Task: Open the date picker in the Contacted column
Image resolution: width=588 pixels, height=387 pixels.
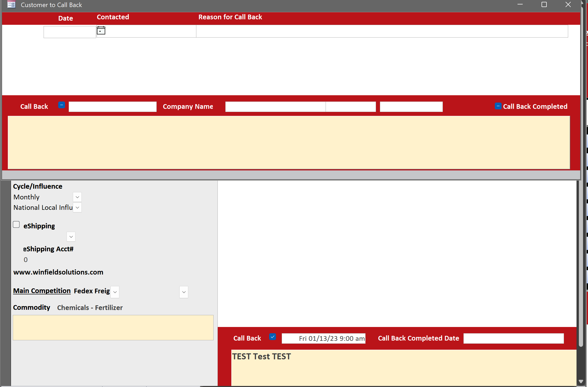Action: click(101, 30)
